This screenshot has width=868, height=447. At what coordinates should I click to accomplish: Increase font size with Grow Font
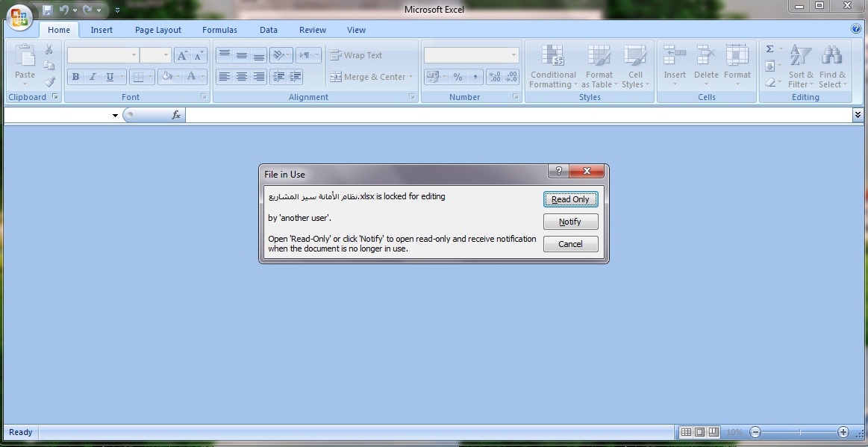(x=182, y=55)
